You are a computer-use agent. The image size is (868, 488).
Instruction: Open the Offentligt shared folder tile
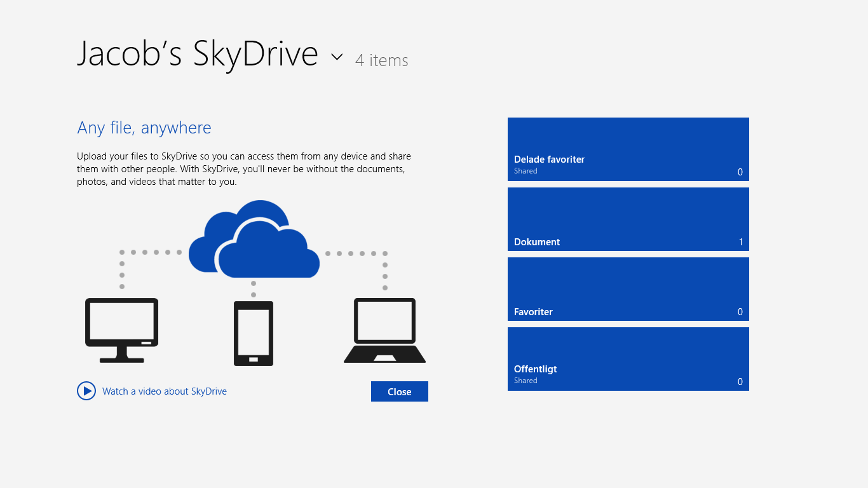(x=628, y=359)
